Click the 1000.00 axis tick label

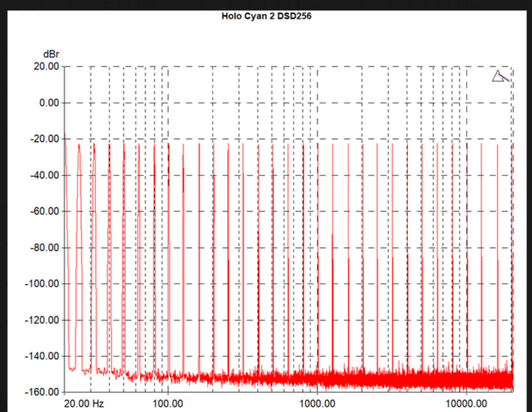pos(318,403)
